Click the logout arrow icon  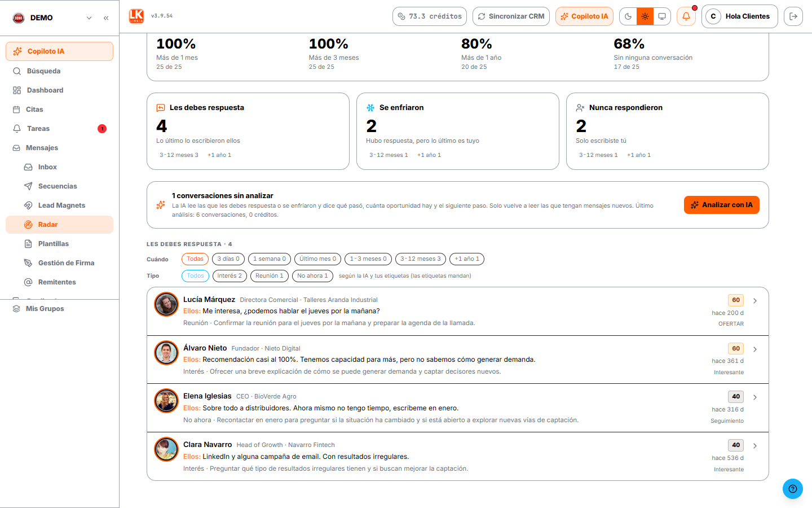pyautogui.click(x=793, y=16)
